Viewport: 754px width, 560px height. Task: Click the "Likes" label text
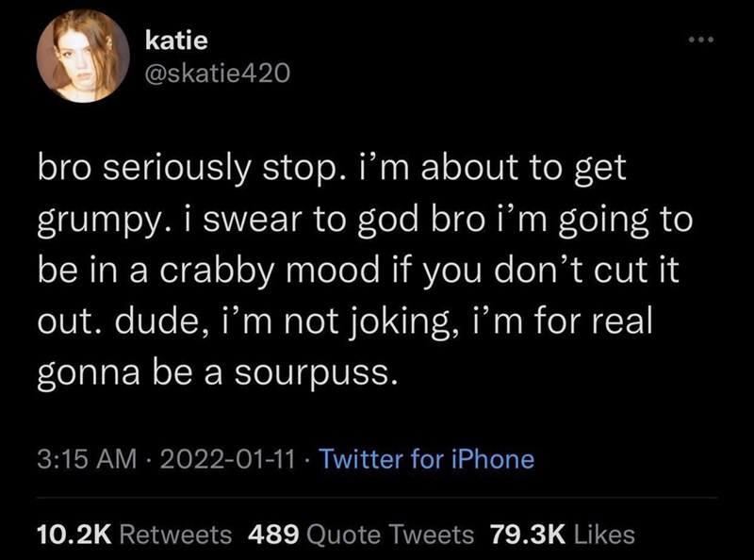[x=602, y=535]
